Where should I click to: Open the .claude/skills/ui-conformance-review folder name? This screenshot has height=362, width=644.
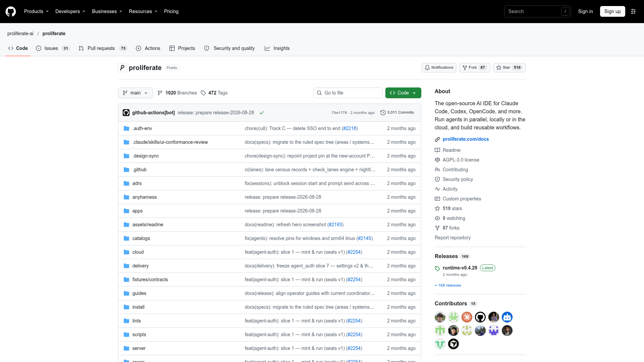pyautogui.click(x=170, y=142)
